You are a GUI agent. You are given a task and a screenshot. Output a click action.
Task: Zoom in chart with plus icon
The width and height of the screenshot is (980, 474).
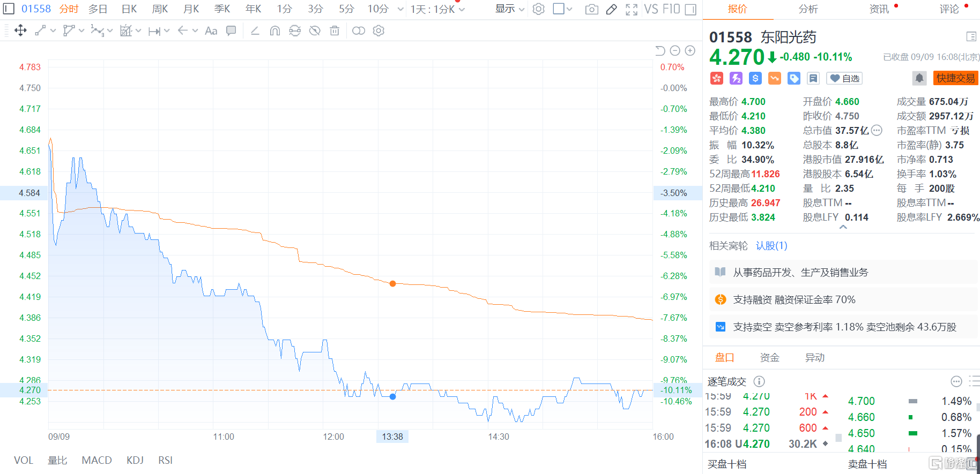coord(690,50)
